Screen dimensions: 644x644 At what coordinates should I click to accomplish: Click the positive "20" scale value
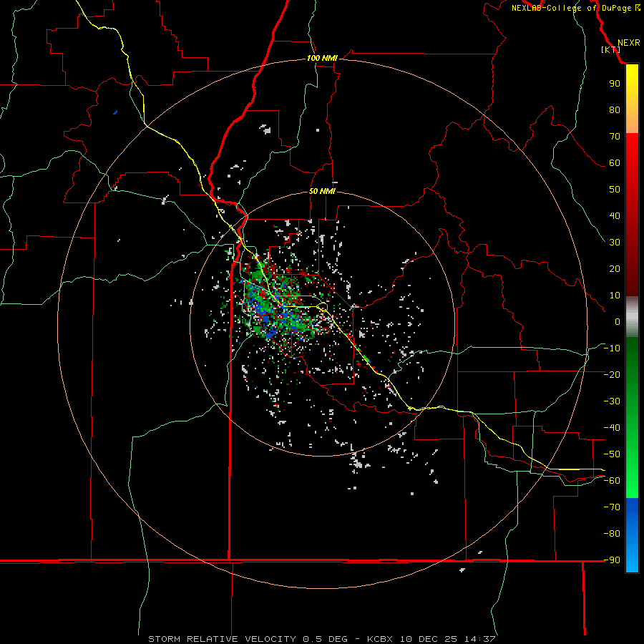point(615,268)
